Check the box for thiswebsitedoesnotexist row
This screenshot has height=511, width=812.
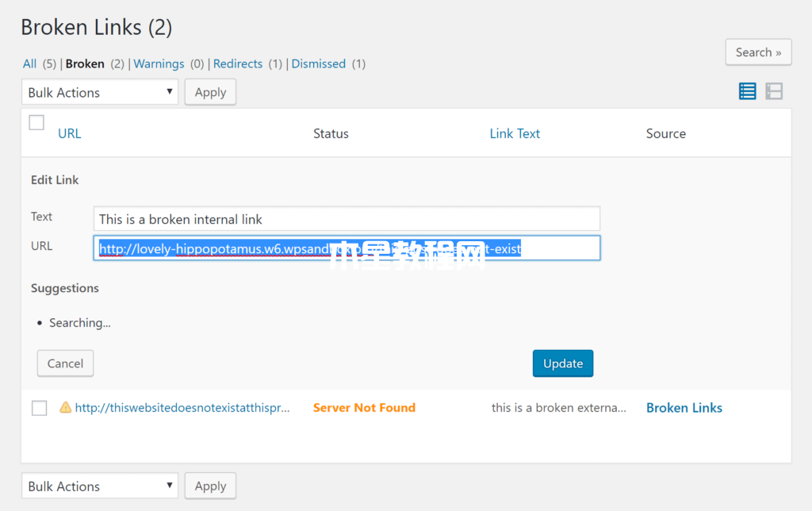pyautogui.click(x=40, y=408)
